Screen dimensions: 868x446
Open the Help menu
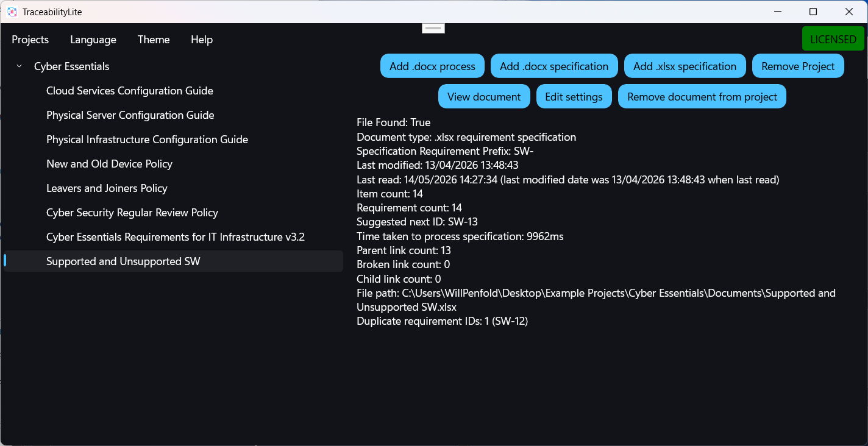click(x=202, y=40)
